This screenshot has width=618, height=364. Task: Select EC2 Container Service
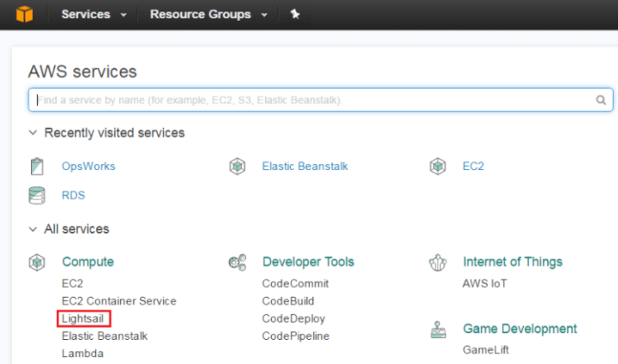(118, 301)
